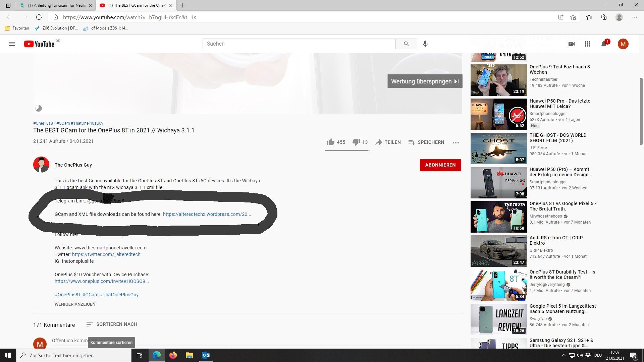Activate voice search microphone
Viewport: 644px width, 362px height.
tap(425, 44)
